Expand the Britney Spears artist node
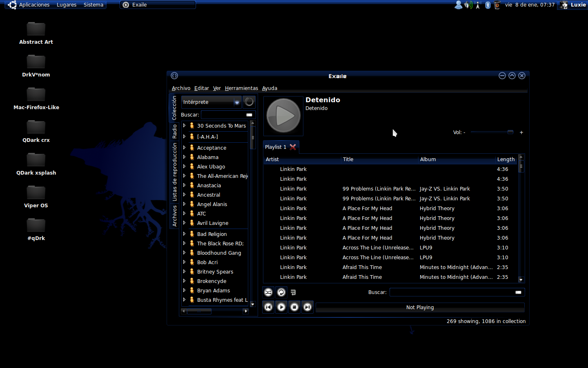This screenshot has width=588, height=368. 184,272
